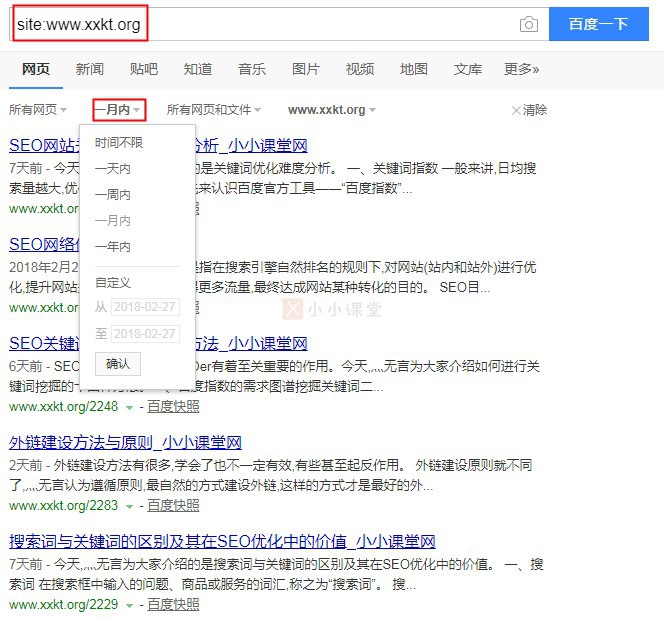Open the SEO网站 关键词优化难度分析 result title
664x619 pixels.
point(251,146)
